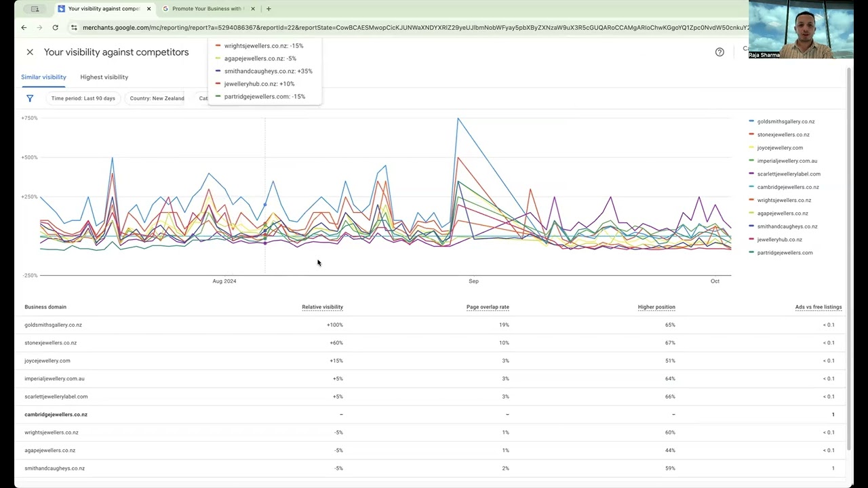Toggle scarlettjewellerylabel.com legend entry

(785, 174)
